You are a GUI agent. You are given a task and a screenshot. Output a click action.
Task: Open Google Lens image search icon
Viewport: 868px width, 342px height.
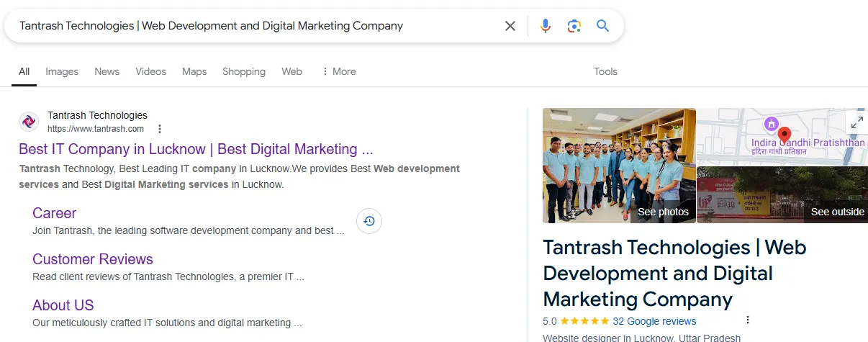pos(574,26)
